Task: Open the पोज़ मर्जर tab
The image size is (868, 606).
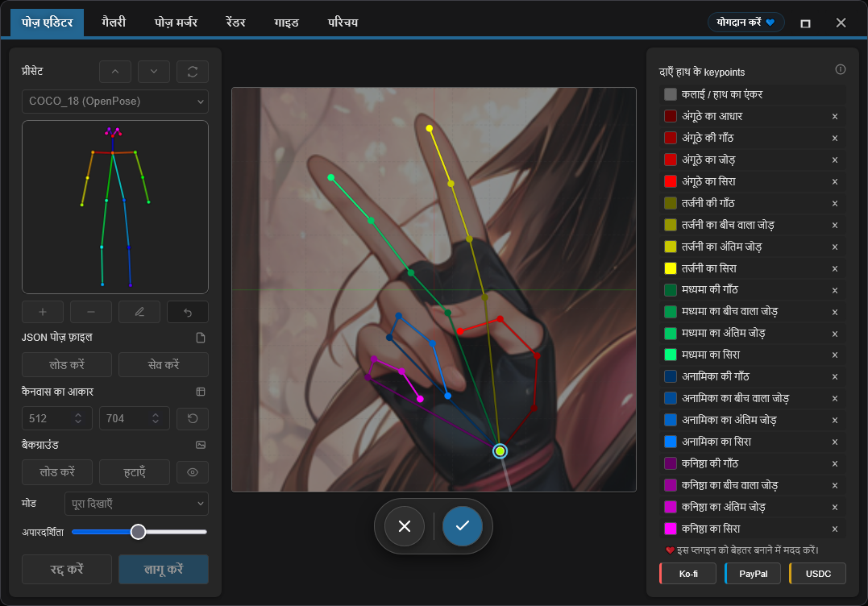Action: [176, 23]
